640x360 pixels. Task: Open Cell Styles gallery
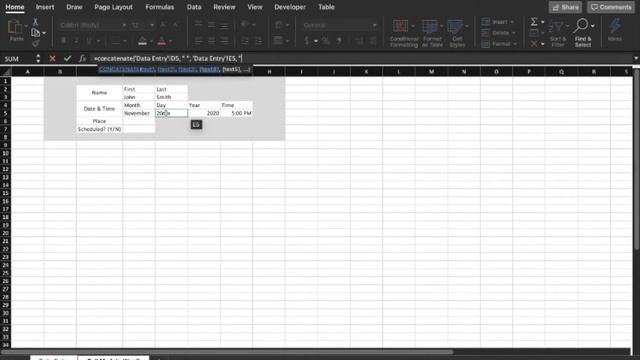coord(457,33)
